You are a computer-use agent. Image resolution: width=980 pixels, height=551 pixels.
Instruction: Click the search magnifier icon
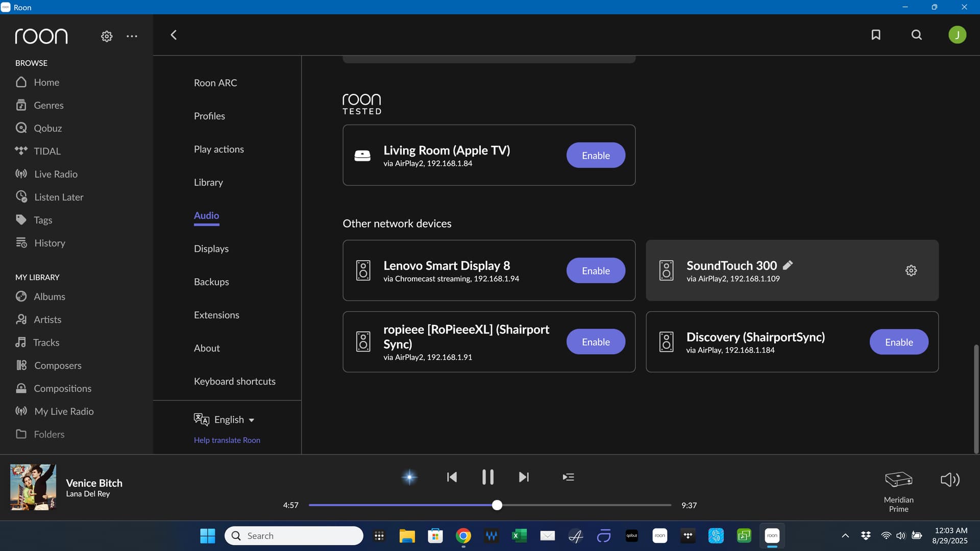tap(917, 35)
